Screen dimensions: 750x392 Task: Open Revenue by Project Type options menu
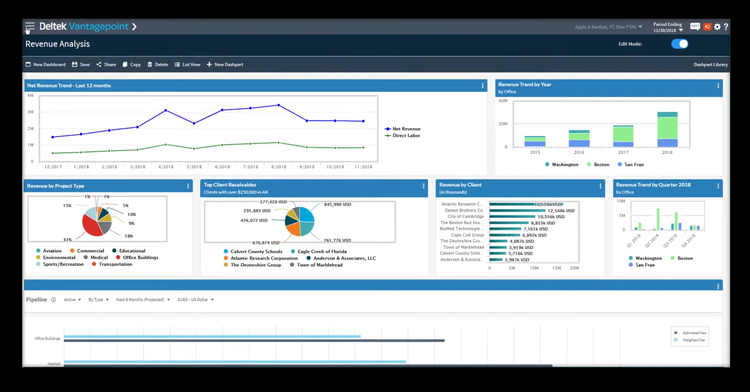tap(188, 186)
